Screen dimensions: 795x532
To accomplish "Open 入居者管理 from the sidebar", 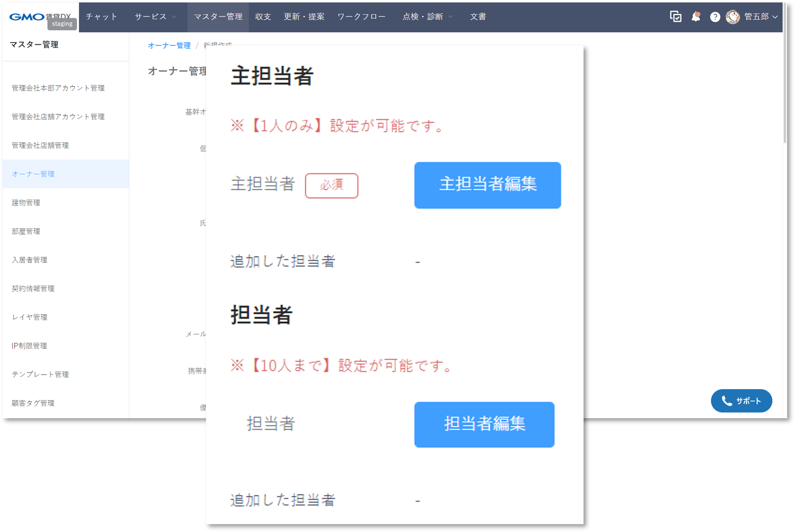I will pos(30,260).
